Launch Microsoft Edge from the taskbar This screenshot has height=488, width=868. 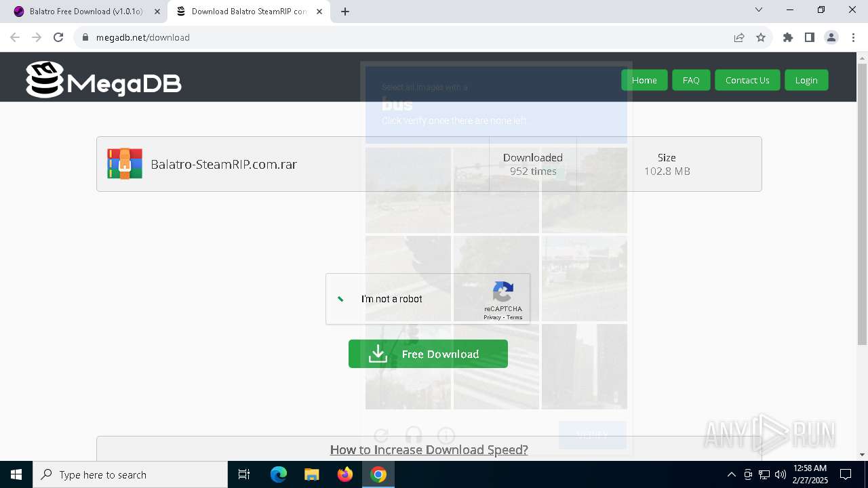(279, 474)
